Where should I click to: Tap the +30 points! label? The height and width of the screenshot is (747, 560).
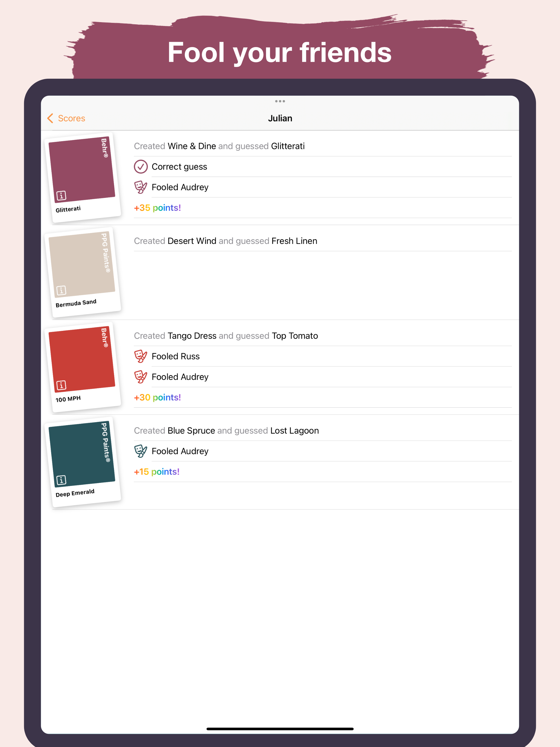click(157, 398)
